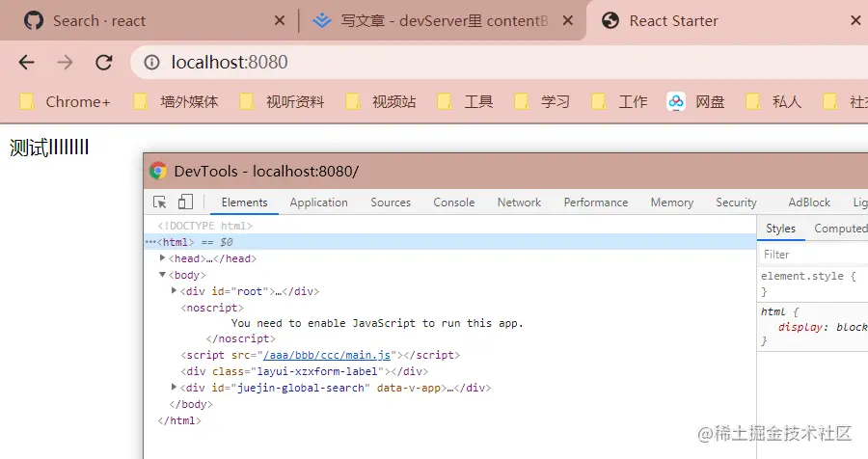Collapse the body element node
Image resolution: width=868 pixels, height=459 pixels.
(x=162, y=275)
